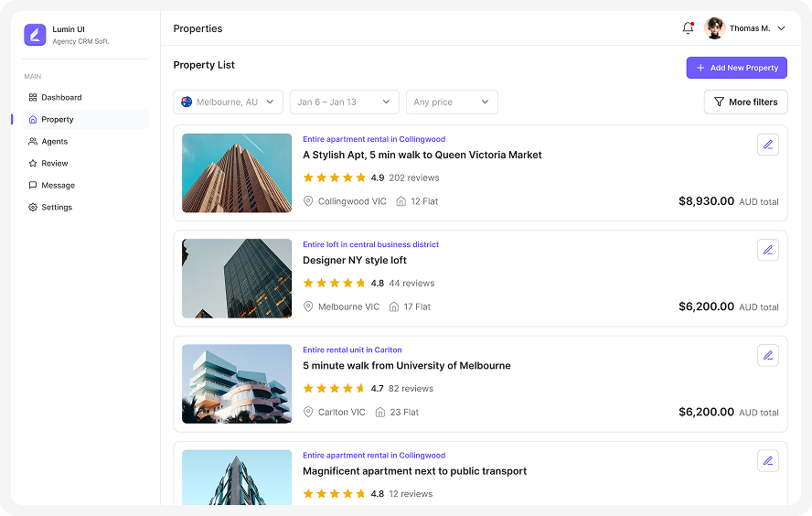Open the notifications bell icon
This screenshot has height=516, width=812.
point(688,28)
